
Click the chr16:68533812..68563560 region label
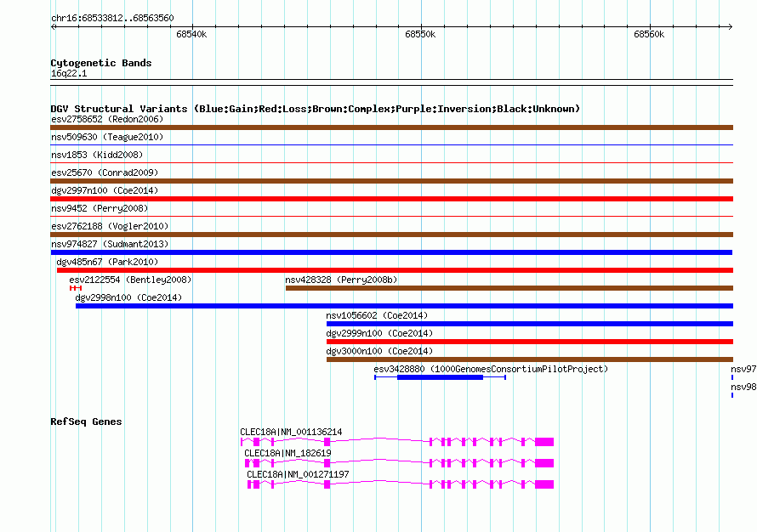pyautogui.click(x=112, y=19)
